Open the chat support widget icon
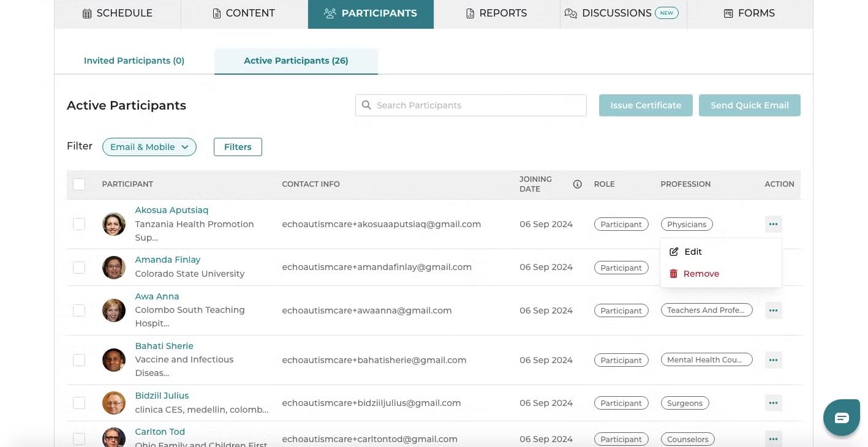This screenshot has height=447, width=868. [x=842, y=418]
